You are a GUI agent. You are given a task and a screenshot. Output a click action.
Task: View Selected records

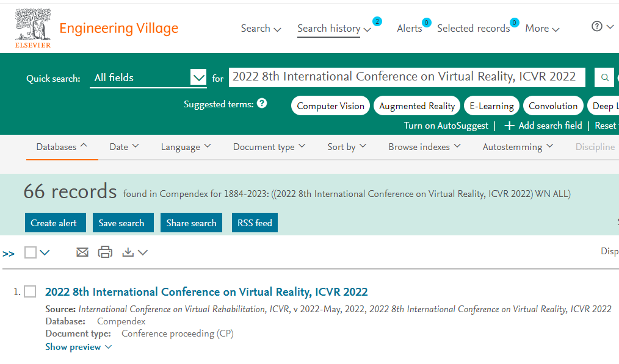tap(473, 29)
